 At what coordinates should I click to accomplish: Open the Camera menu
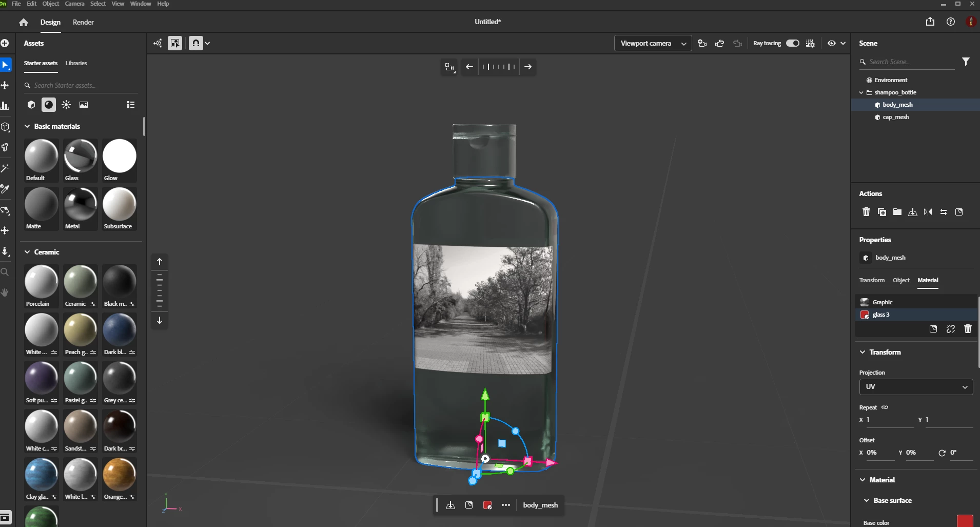(x=74, y=4)
